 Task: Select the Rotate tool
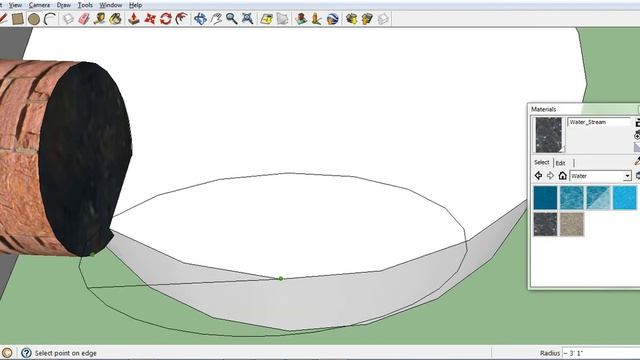click(166, 19)
